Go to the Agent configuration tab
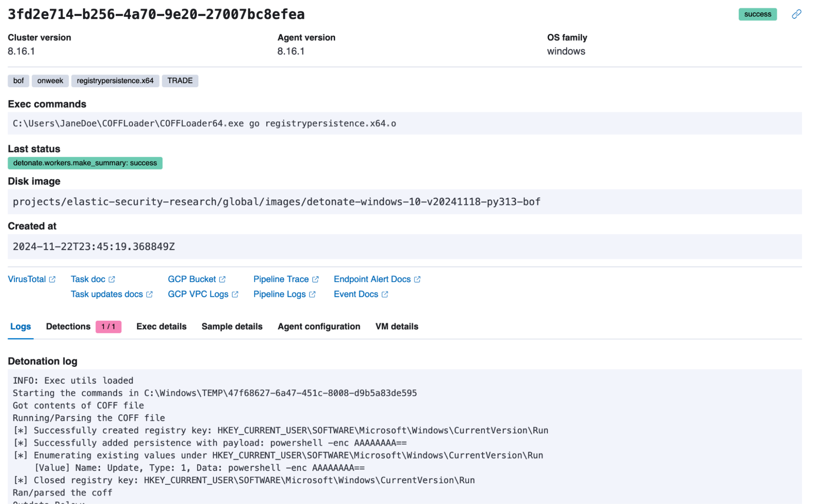816x504 pixels. coord(319,326)
